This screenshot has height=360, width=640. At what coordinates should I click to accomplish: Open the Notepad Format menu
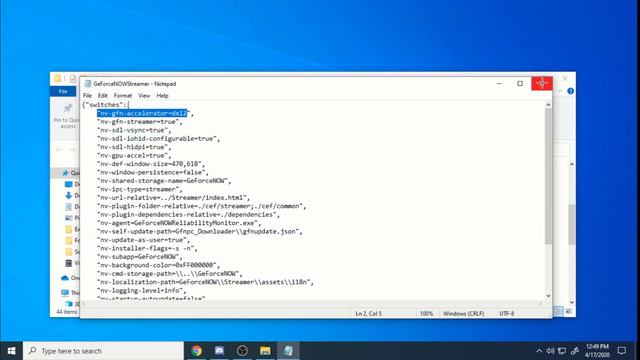pyautogui.click(x=122, y=96)
